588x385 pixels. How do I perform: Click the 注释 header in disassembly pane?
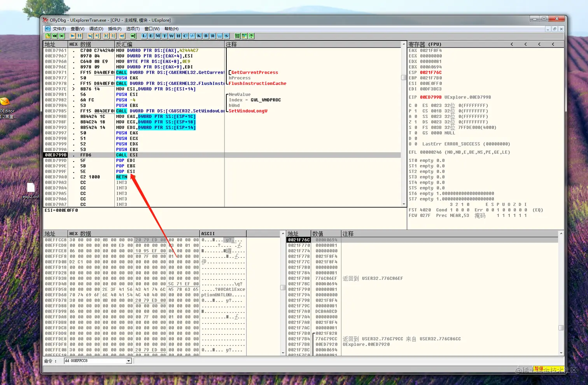313,44
